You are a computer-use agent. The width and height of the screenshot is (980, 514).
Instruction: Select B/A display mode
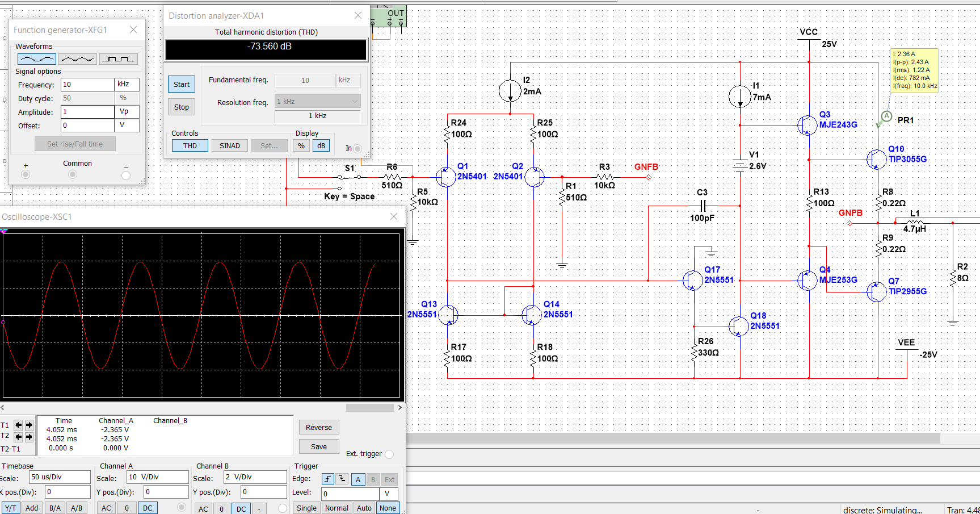(x=55, y=508)
